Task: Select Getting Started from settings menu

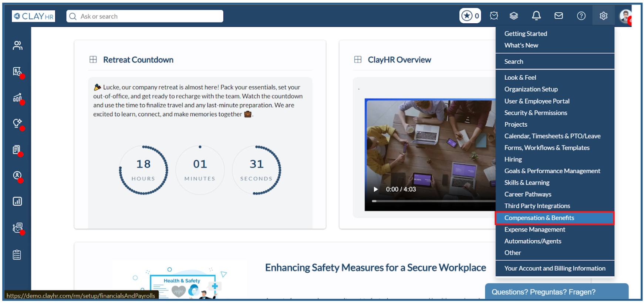Action: [x=526, y=34]
